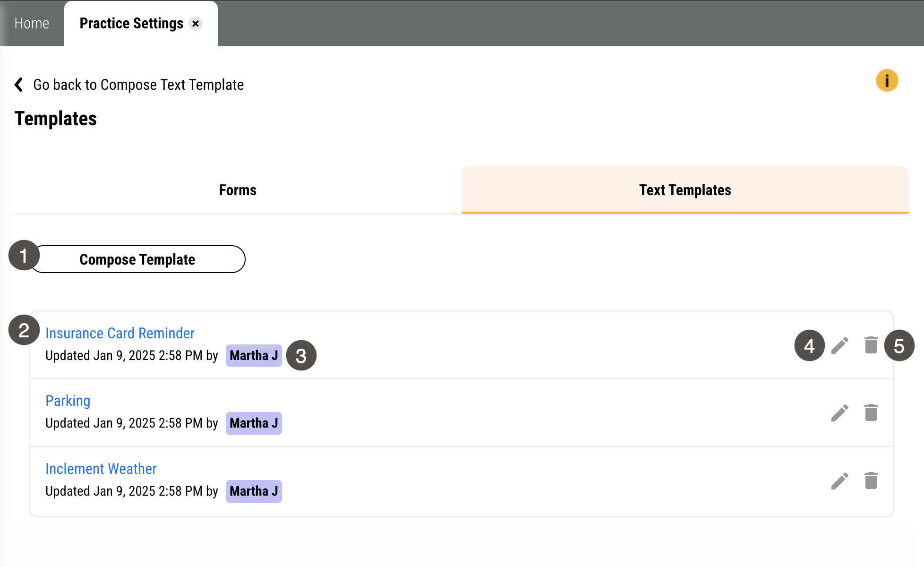Delete the Inclement Weather template
The width and height of the screenshot is (924, 567).
pyautogui.click(x=871, y=481)
